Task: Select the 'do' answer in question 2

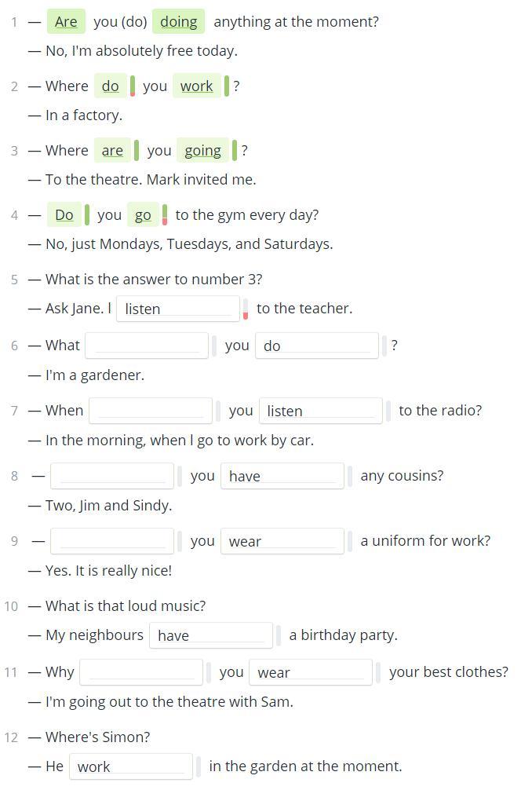Action: point(110,86)
